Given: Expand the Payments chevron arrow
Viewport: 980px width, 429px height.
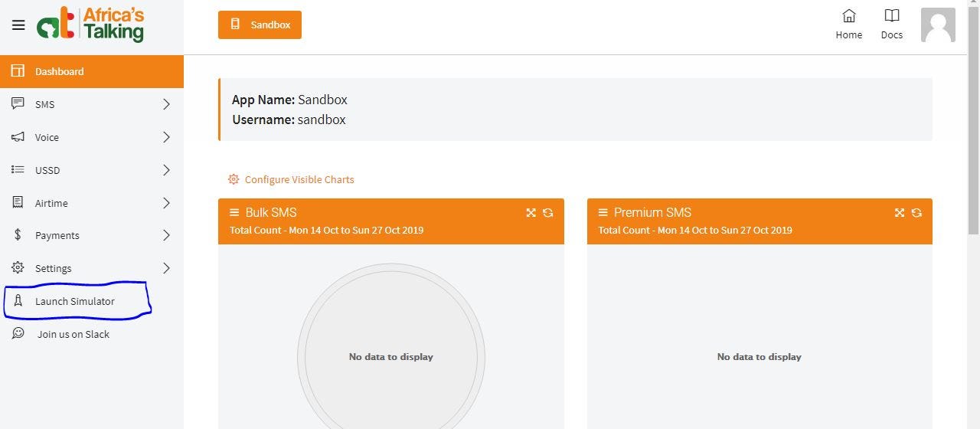Looking at the screenshot, I should tap(166, 235).
